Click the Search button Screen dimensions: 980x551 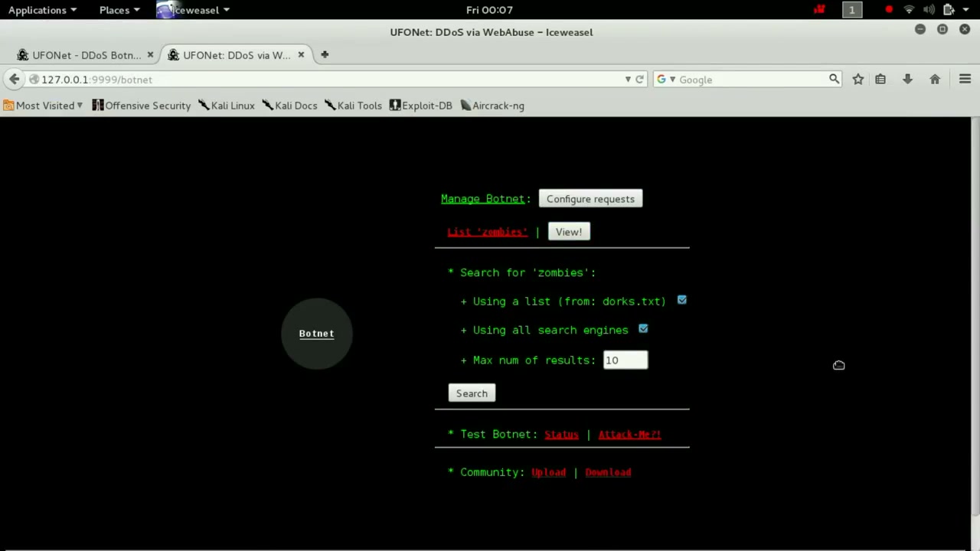pyautogui.click(x=472, y=393)
